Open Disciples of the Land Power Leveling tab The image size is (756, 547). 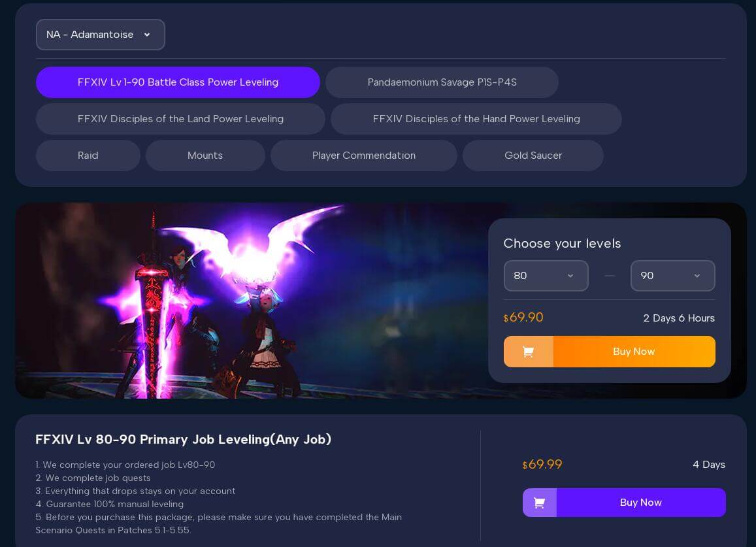click(180, 119)
